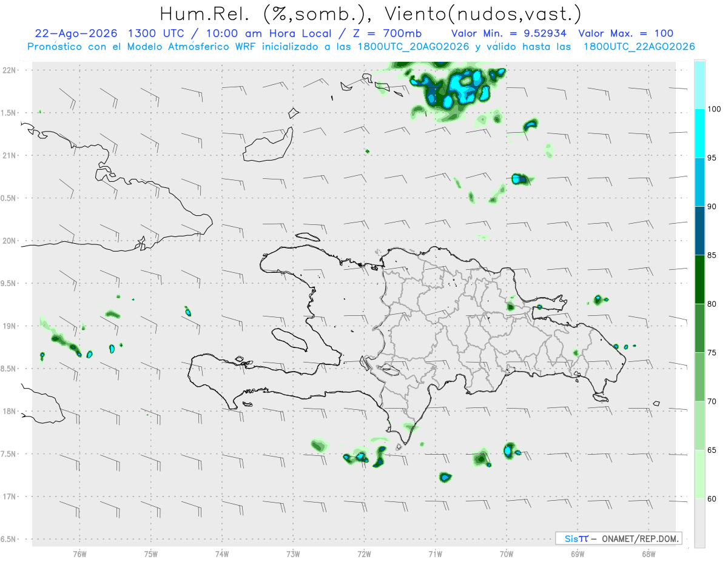
Task: Click the '1800UTC_22AGO2026' valid-until text
Action: tap(639, 47)
